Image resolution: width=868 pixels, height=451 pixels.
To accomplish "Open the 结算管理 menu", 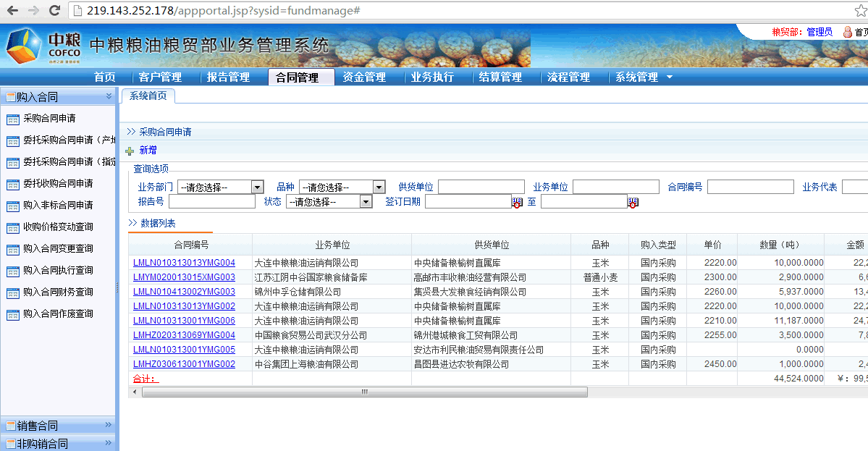I will [x=500, y=77].
